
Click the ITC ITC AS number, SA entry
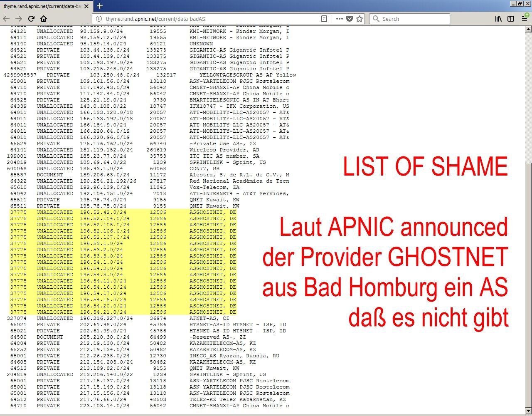224,156
